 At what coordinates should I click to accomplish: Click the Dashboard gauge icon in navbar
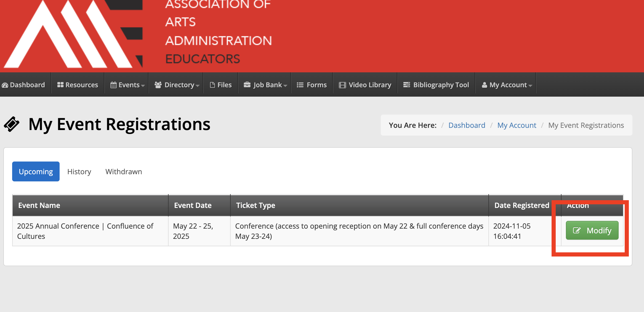pos(5,85)
